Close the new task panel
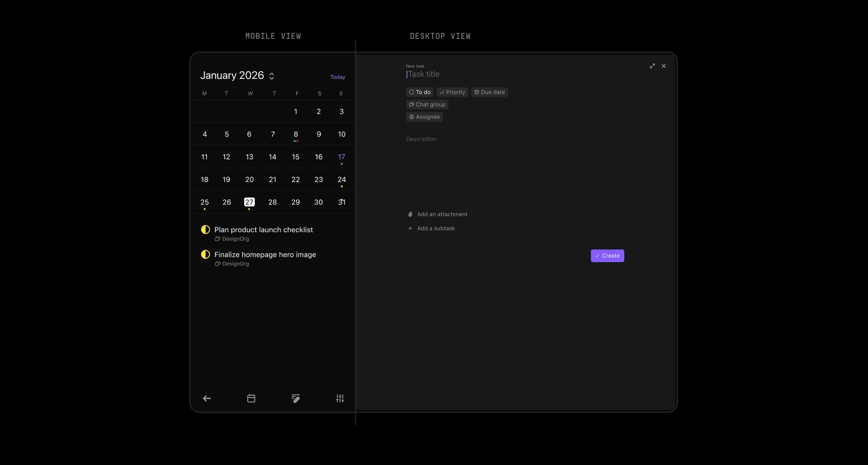The height and width of the screenshot is (465, 868). (x=663, y=66)
